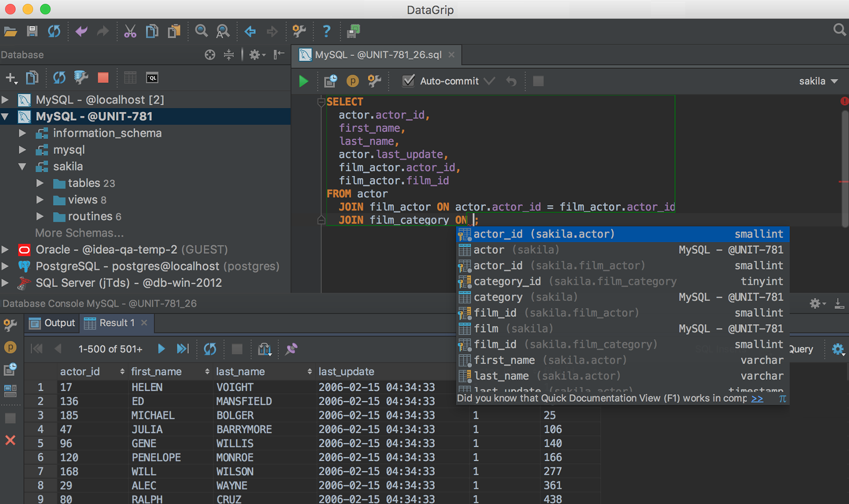The image size is (849, 504).
Task: Open settings via the main toolbar wrench icon
Action: coord(299,31)
